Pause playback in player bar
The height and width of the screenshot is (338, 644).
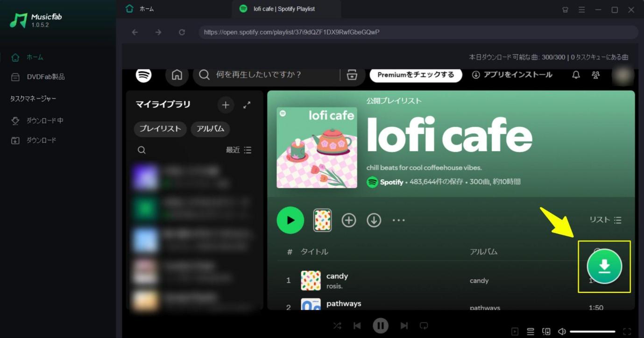click(x=381, y=325)
